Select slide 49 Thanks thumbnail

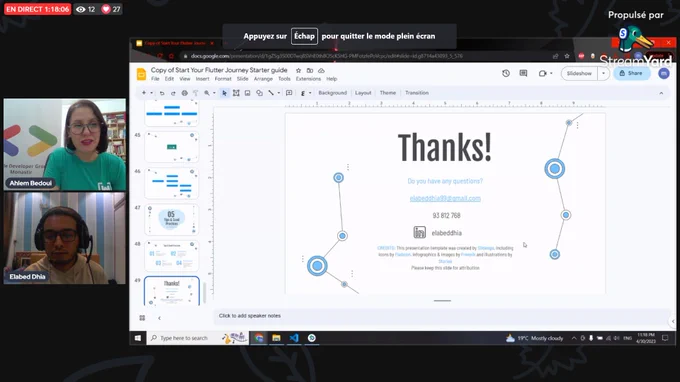[172, 291]
